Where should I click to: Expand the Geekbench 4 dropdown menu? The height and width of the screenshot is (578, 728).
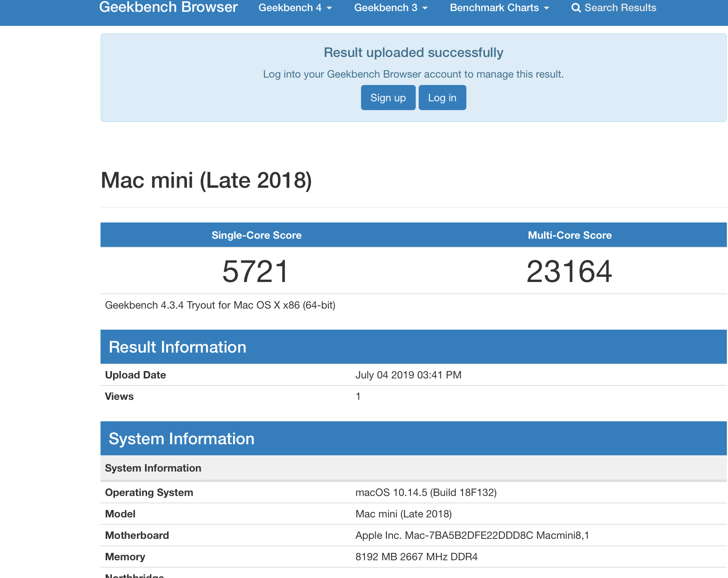pos(295,8)
